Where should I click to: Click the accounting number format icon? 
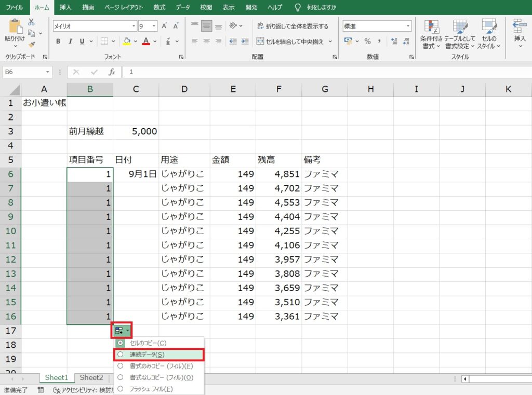[348, 42]
